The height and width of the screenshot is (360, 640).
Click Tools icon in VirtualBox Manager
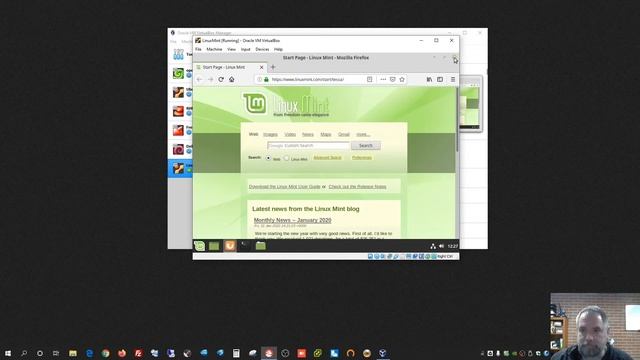tap(178, 54)
